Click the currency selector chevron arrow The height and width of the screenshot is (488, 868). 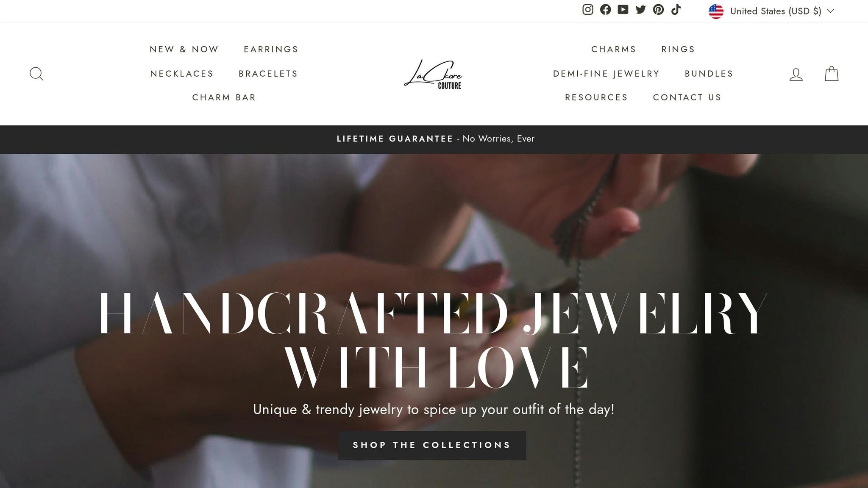pyautogui.click(x=830, y=11)
